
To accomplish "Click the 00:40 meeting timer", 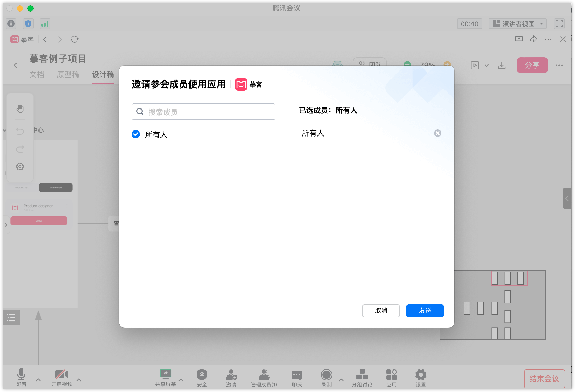I will [469, 24].
